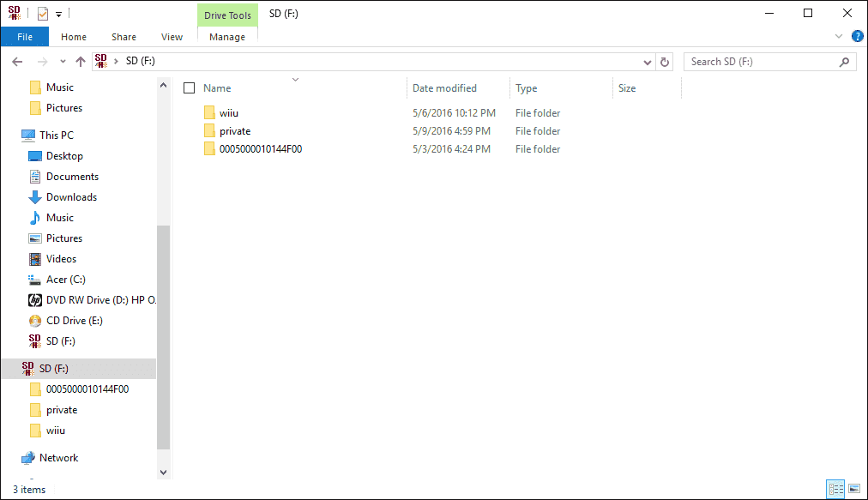Open SD (F:) under This PC
The width and height of the screenshot is (868, 500).
pos(60,341)
